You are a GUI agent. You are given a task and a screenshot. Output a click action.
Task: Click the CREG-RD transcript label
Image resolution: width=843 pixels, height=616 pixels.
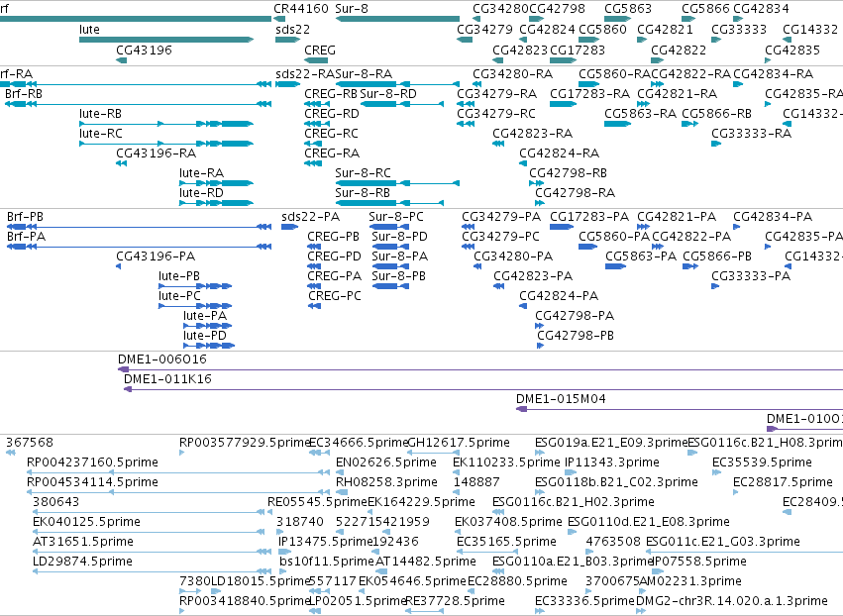click(332, 114)
